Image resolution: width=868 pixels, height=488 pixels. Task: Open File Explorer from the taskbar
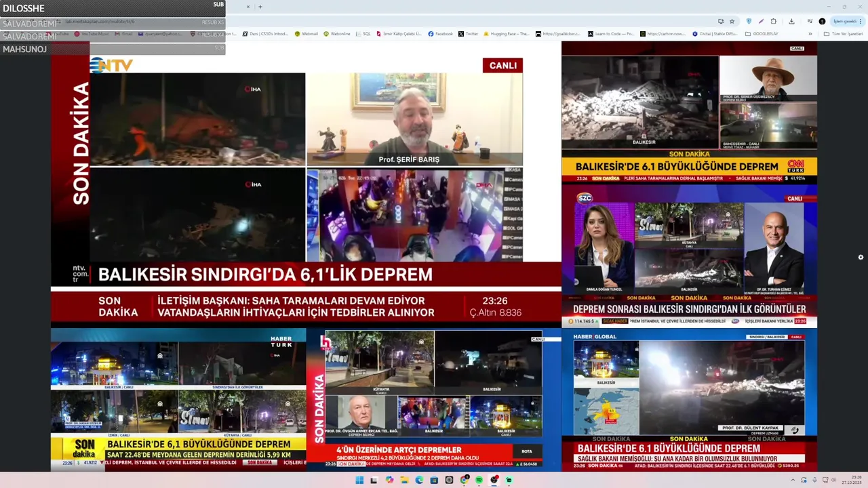point(404,480)
